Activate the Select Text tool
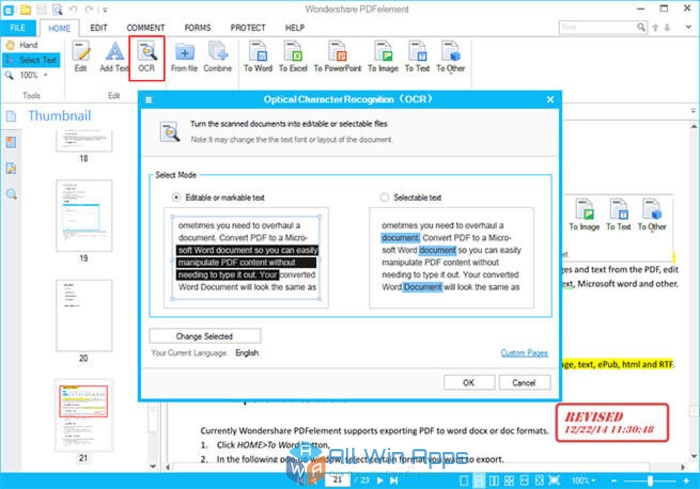Image resolution: width=700 pixels, height=489 pixels. point(31,60)
